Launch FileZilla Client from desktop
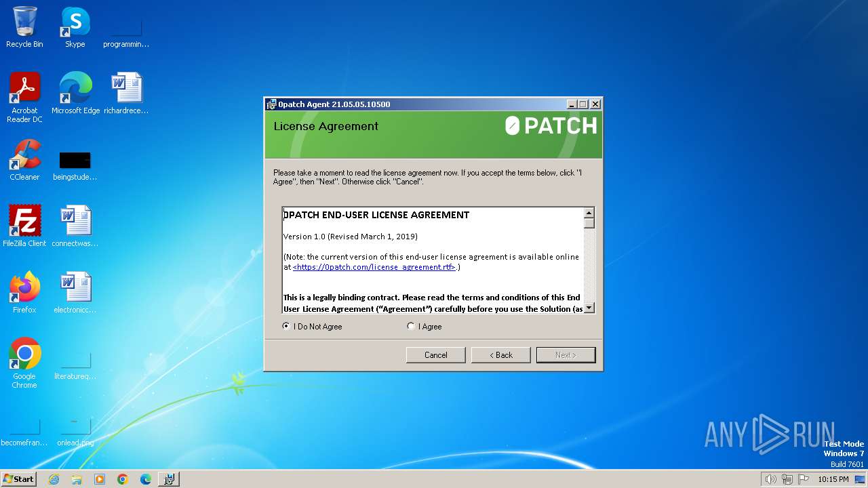Viewport: 868px width, 488px height. [x=24, y=226]
